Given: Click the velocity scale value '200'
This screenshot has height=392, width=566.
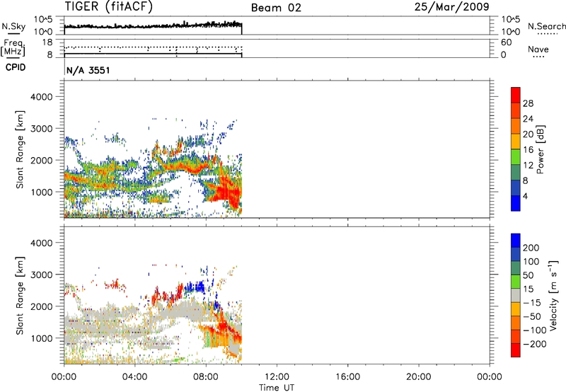Looking at the screenshot, I should point(531,248).
